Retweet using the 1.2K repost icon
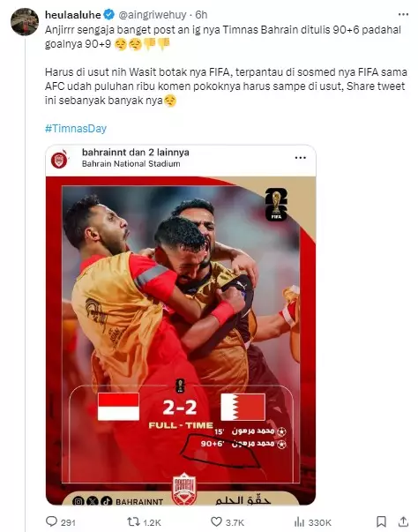The height and width of the screenshot is (532, 418). [x=133, y=521]
